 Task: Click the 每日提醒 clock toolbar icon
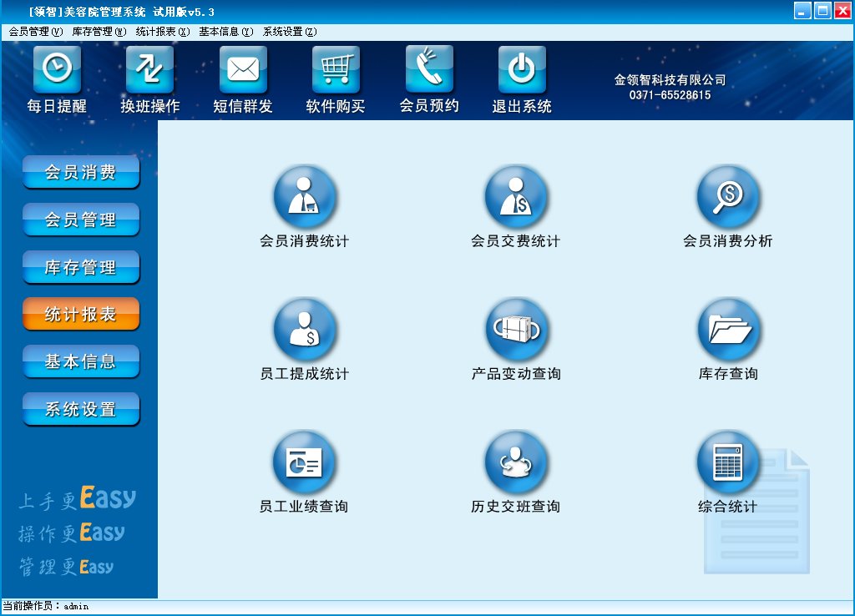coord(57,70)
